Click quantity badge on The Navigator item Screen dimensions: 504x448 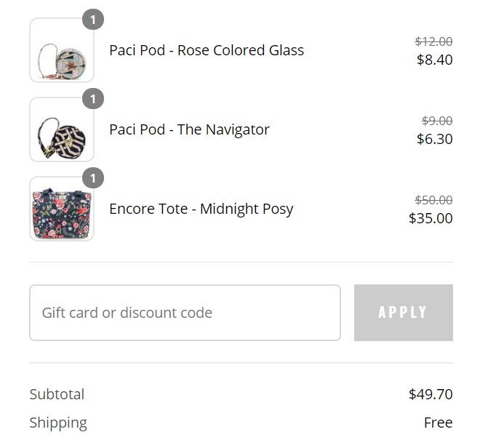pos(93,99)
